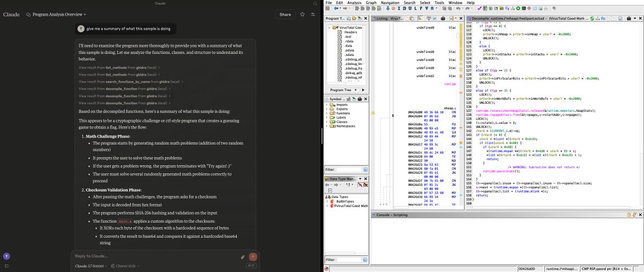Select the .rdata section in Program Tree

coord(349,41)
